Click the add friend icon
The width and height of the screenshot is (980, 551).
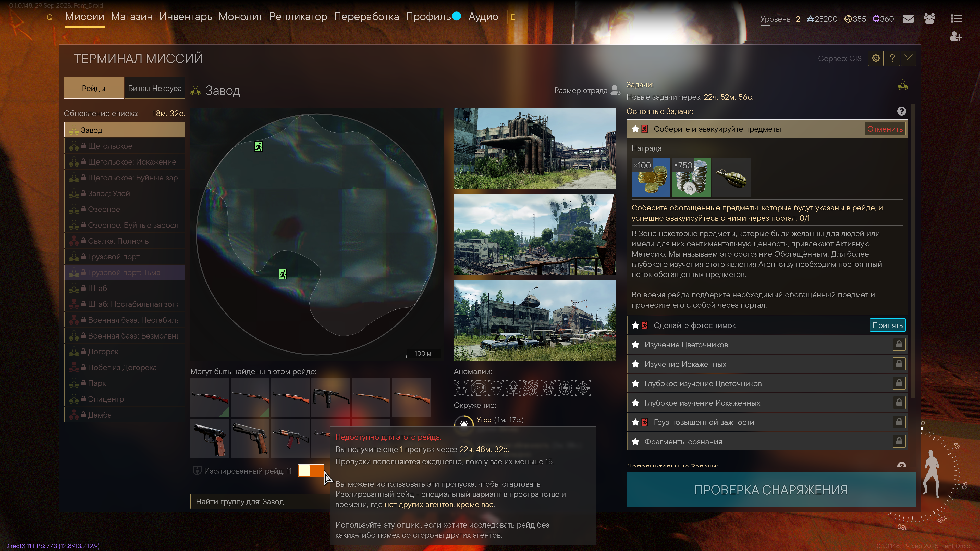click(x=956, y=36)
